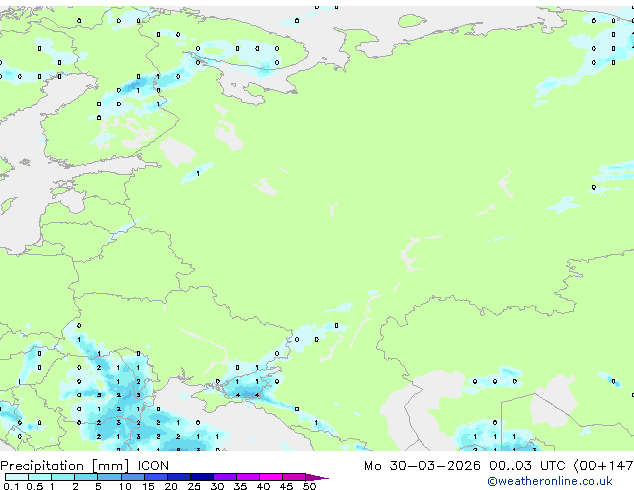The width and height of the screenshot is (634, 490).
Task: Click the 35–40 mm violet swatch
Action: click(247, 477)
